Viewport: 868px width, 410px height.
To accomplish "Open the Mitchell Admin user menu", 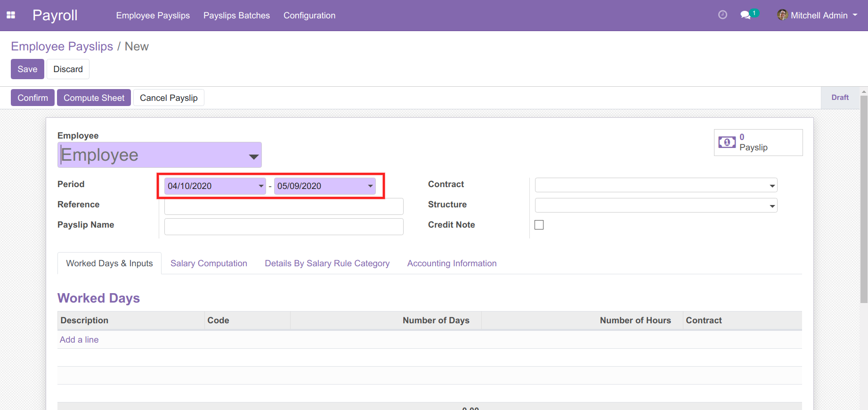I will pos(818,15).
